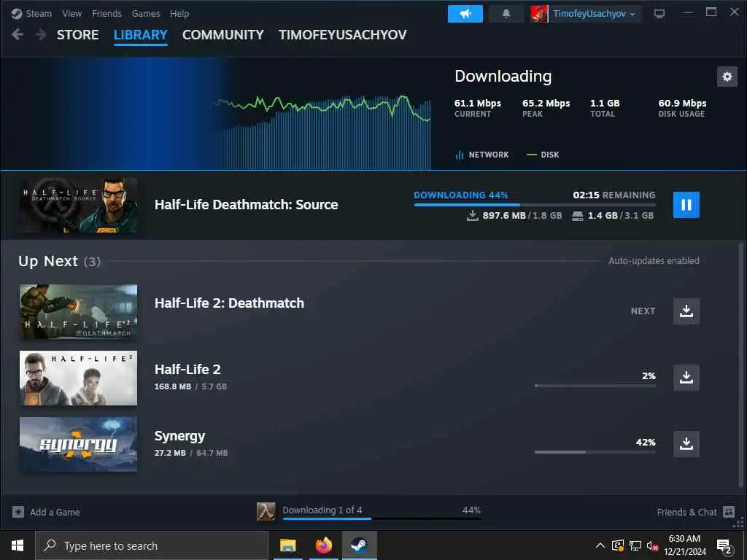Go forward with the right arrow

tap(41, 35)
